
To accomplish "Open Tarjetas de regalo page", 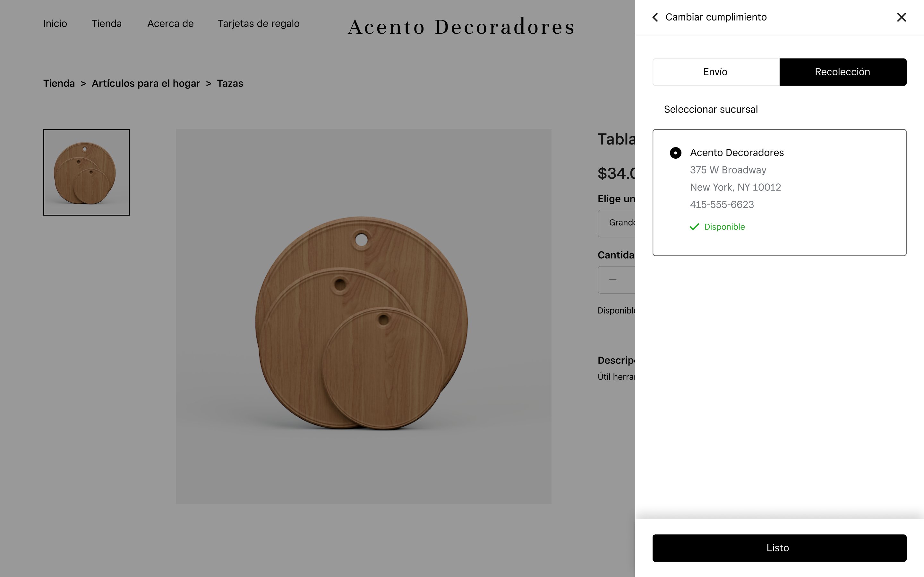I will (259, 24).
